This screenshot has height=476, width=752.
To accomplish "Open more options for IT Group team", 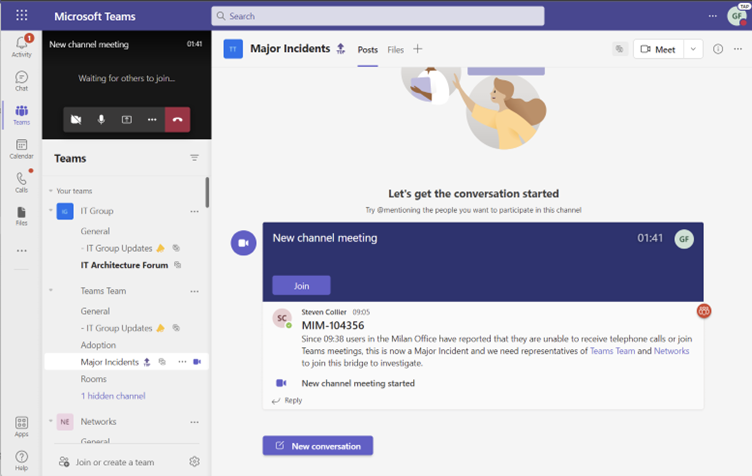I will (x=194, y=211).
